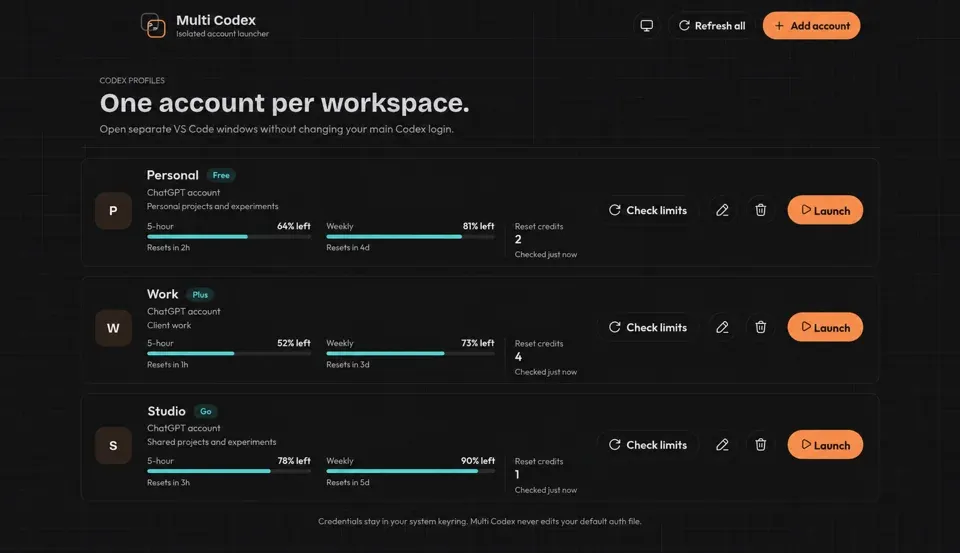Delete the Studio profile using trash icon
The width and height of the screenshot is (960, 553).
(x=760, y=445)
